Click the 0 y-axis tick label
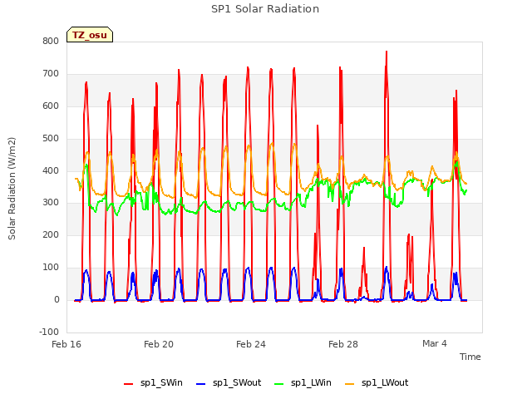This screenshot has width=532, height=399. [x=57, y=300]
